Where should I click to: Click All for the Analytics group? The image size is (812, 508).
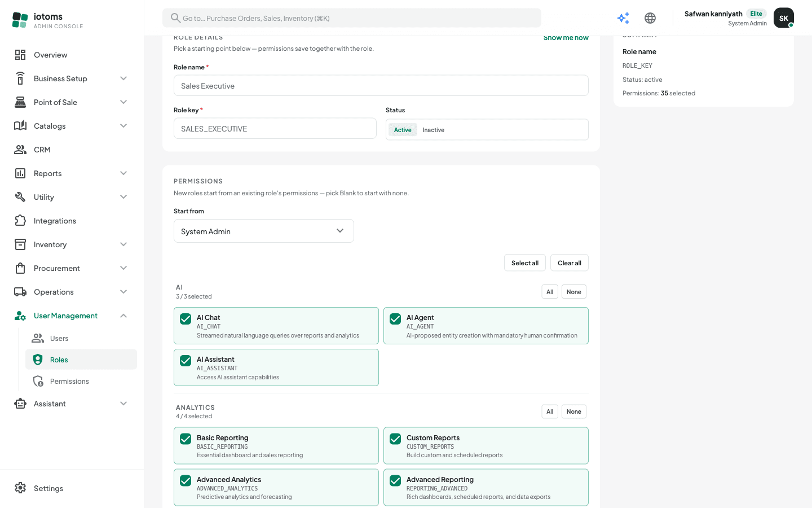[550, 411]
